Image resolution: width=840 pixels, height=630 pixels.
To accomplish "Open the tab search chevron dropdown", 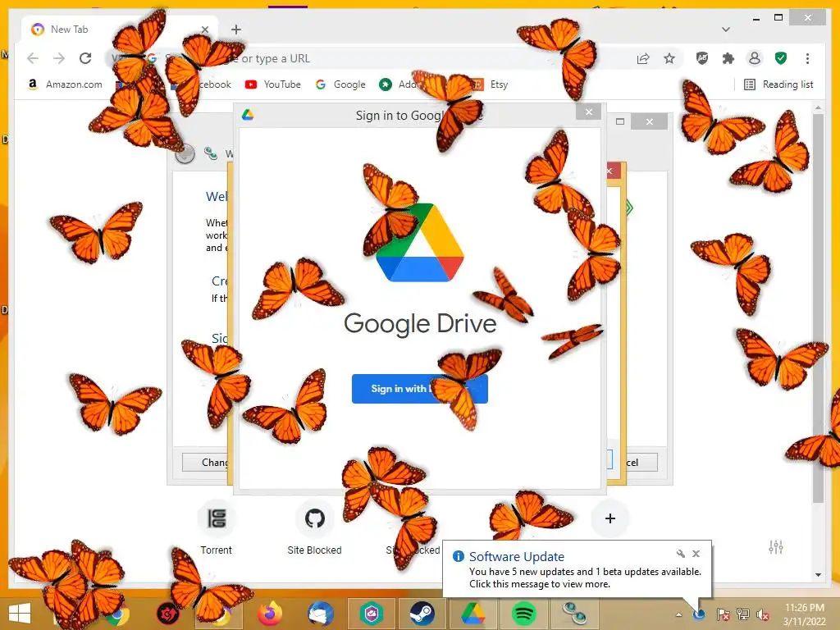I will click(726, 30).
